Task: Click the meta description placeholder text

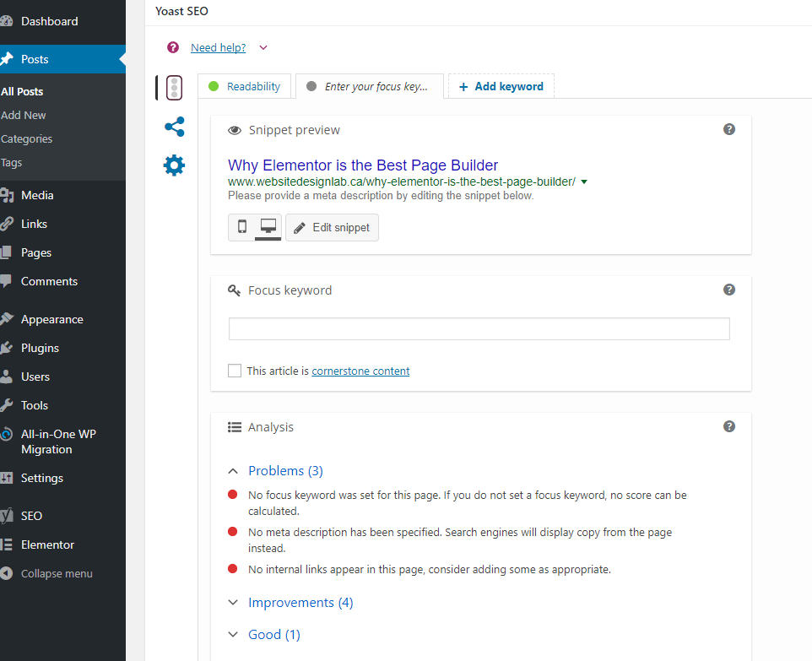Action: 381,196
